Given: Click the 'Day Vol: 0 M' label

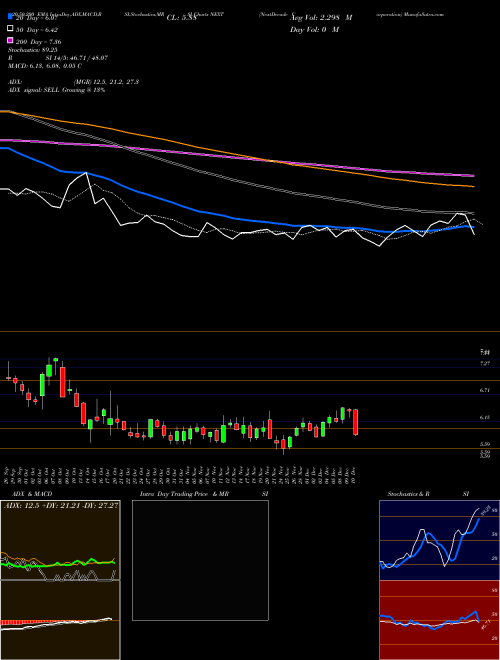Looking at the screenshot, I should pyautogui.click(x=314, y=29).
